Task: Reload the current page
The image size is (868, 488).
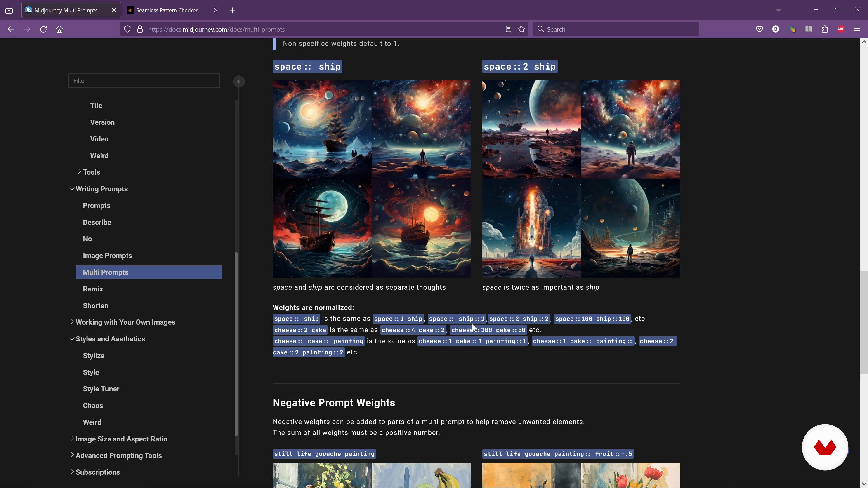Action: (43, 29)
